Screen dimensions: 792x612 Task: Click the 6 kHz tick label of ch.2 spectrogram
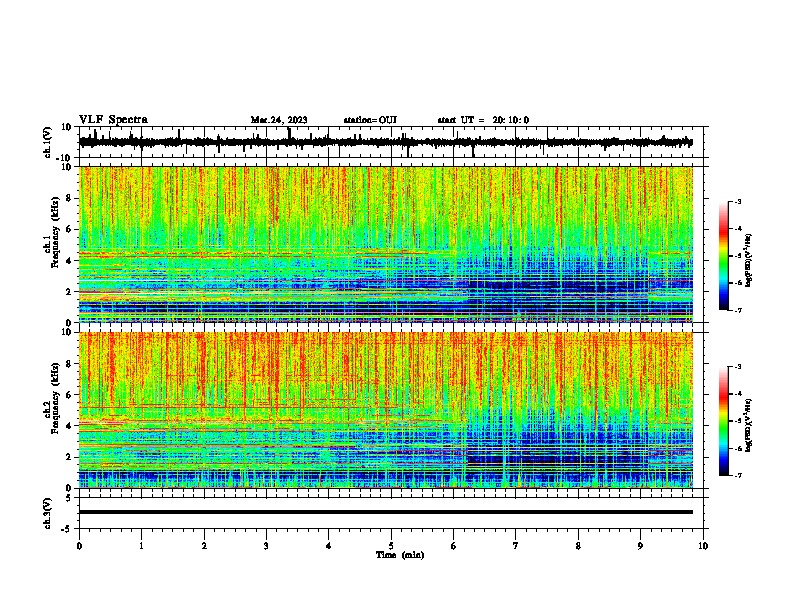pyautogui.click(x=69, y=395)
